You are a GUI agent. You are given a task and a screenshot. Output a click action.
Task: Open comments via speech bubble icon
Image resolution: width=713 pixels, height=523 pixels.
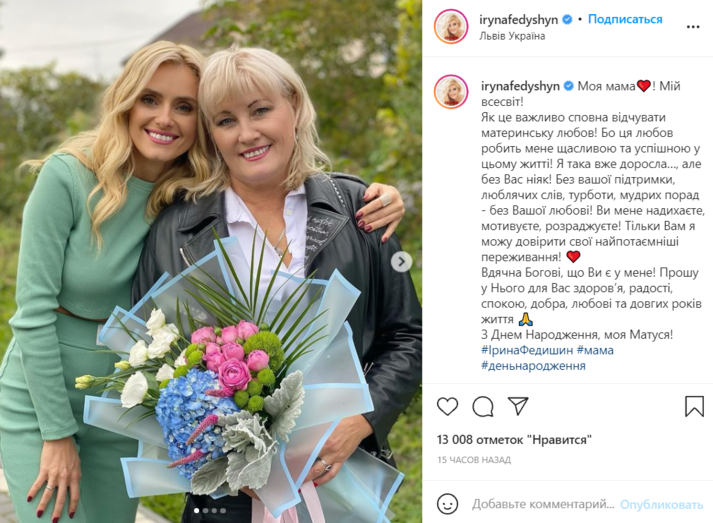tap(483, 407)
